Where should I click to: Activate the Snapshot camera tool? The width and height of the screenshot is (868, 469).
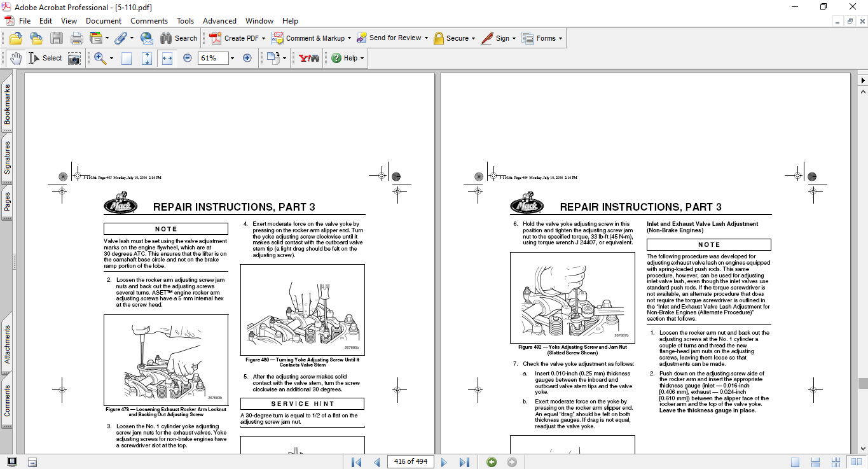[74, 58]
